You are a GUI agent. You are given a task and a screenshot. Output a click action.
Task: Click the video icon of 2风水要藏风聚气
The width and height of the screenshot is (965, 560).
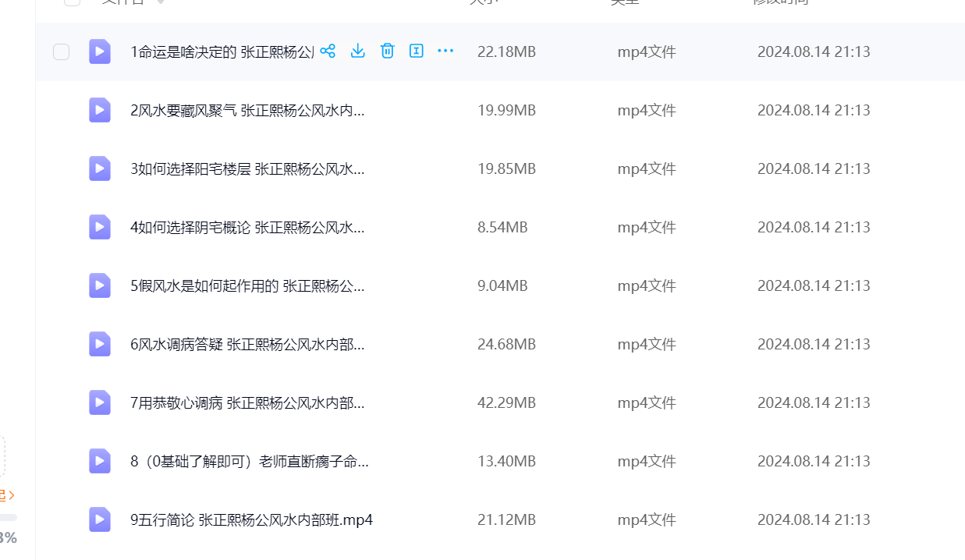[100, 110]
